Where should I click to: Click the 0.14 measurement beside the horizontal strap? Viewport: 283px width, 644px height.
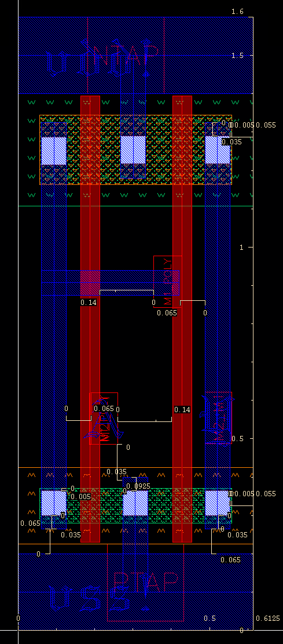(89, 302)
